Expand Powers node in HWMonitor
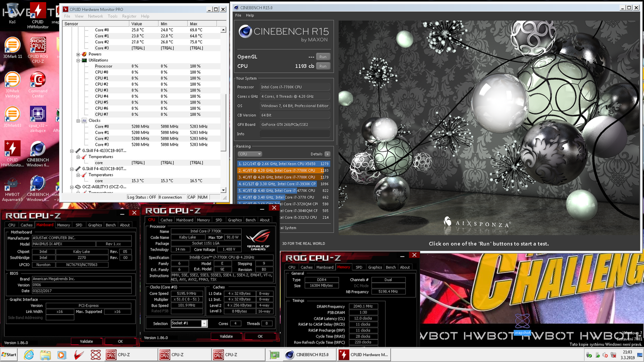The height and width of the screenshot is (362, 644). click(78, 54)
